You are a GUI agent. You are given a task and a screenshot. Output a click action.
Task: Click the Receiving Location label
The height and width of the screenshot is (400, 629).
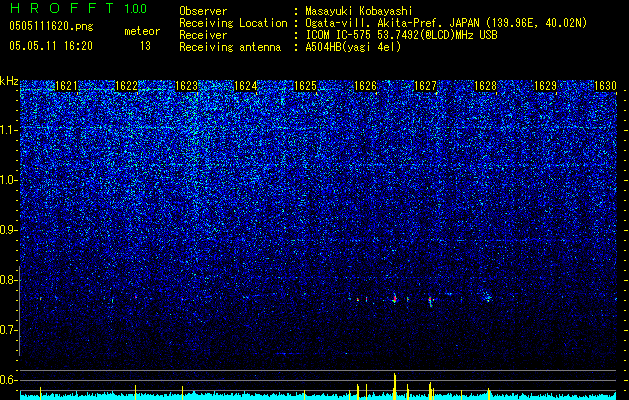pyautogui.click(x=233, y=24)
